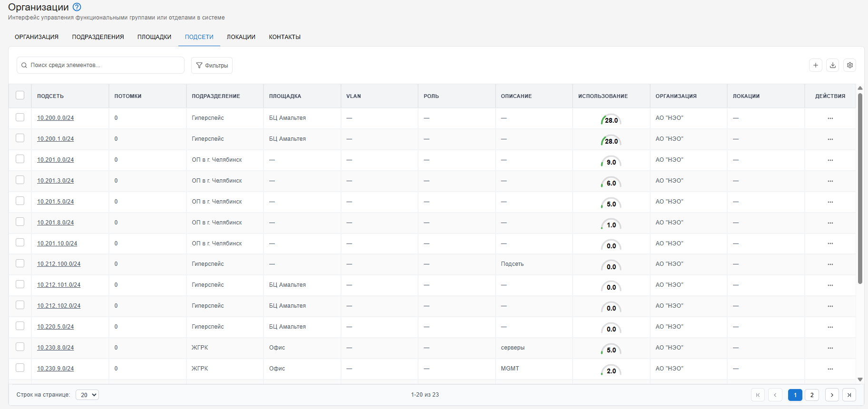Image resolution: width=868 pixels, height=409 pixels.
Task: Check the box for subnet 10.201.0.0/24
Action: (x=20, y=159)
